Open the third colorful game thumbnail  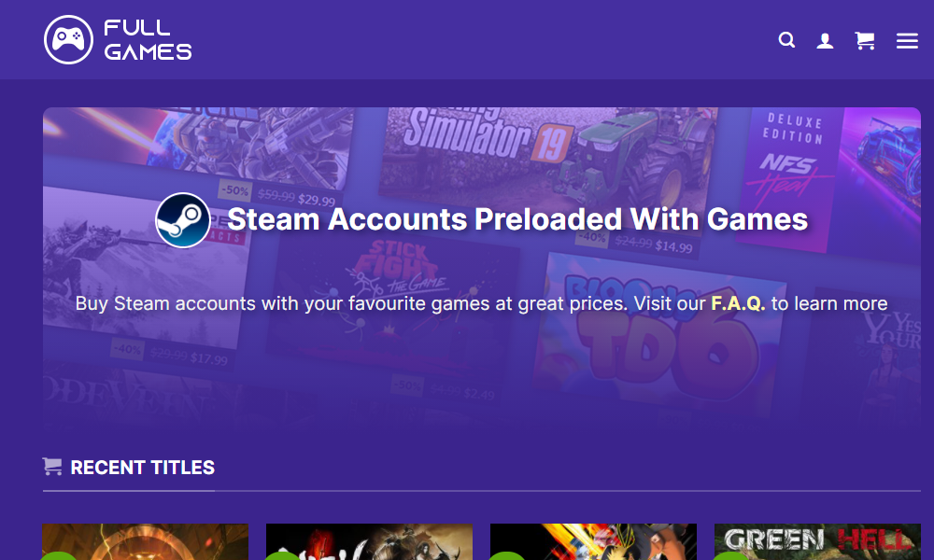click(x=593, y=541)
